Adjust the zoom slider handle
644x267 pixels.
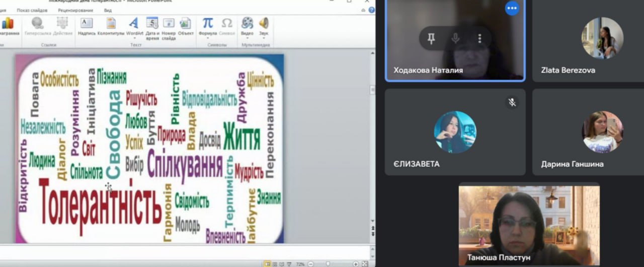(x=328, y=263)
